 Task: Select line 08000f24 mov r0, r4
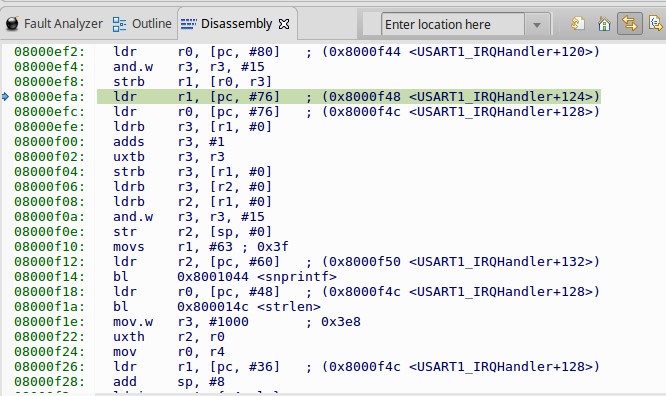(x=119, y=352)
